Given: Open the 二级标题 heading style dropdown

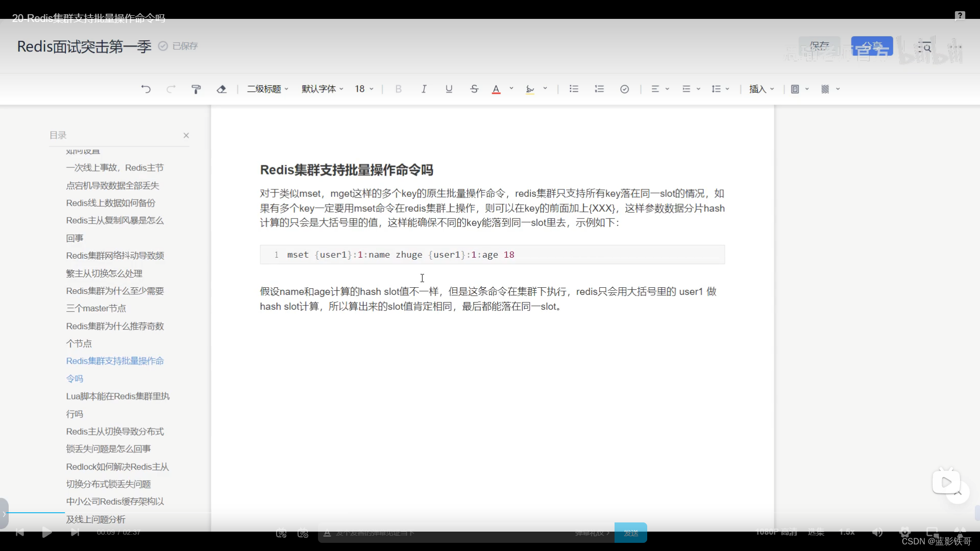Looking at the screenshot, I should (268, 89).
